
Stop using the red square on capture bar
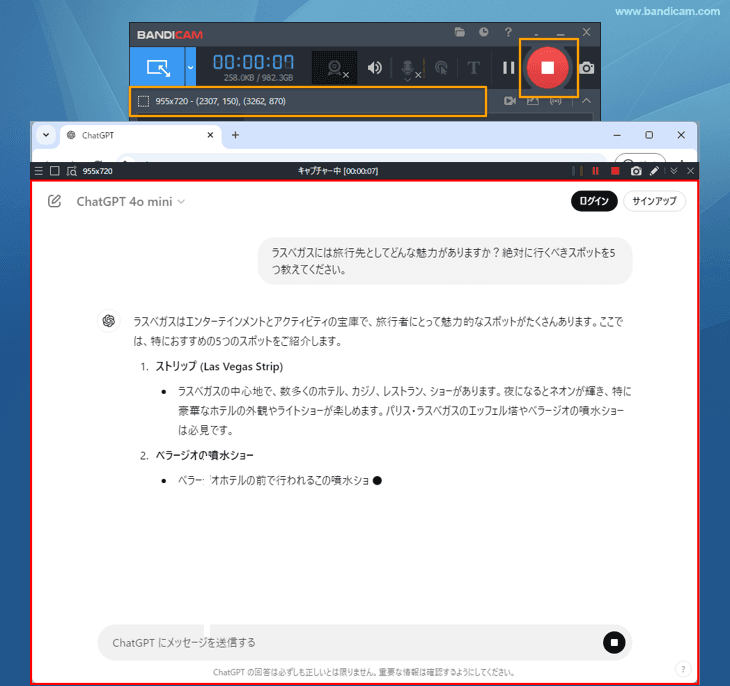(x=615, y=171)
